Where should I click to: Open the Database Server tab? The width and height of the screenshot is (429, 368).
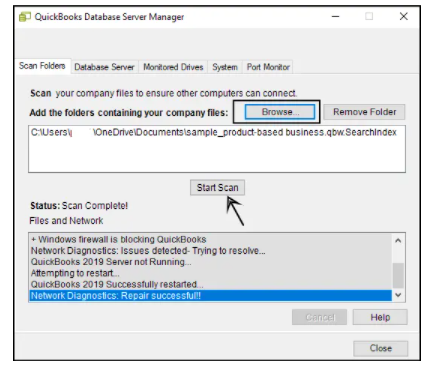click(104, 67)
